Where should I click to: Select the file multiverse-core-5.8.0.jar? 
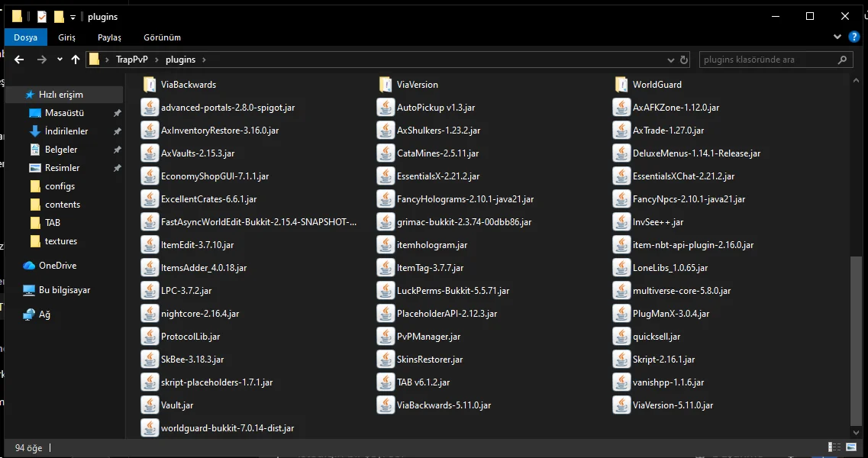pyautogui.click(x=673, y=290)
